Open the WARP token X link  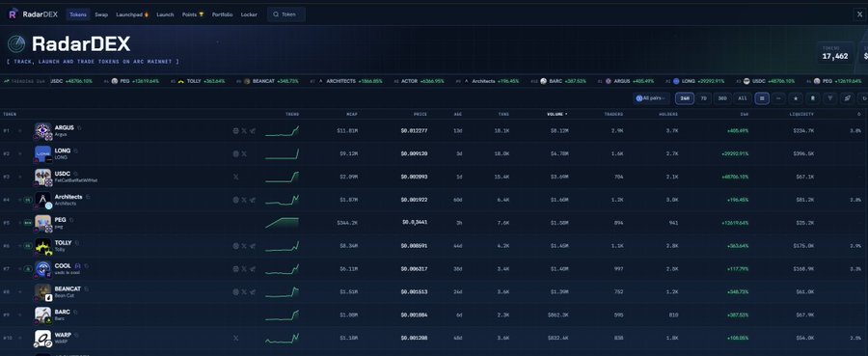tap(236, 338)
